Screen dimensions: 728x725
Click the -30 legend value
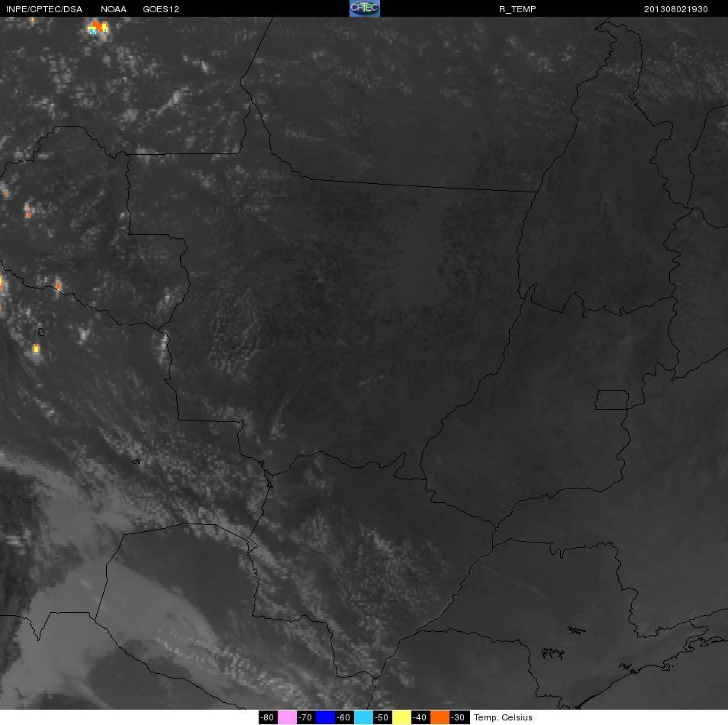[459, 717]
